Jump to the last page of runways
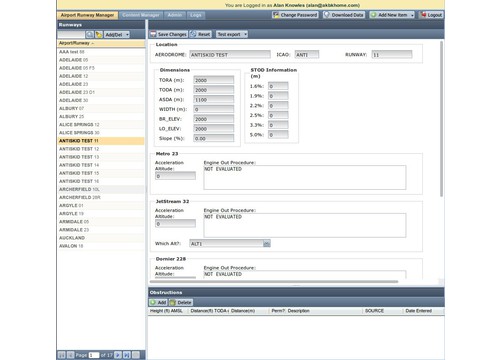Image resolution: width=500 pixels, height=360 pixels. [127, 355]
